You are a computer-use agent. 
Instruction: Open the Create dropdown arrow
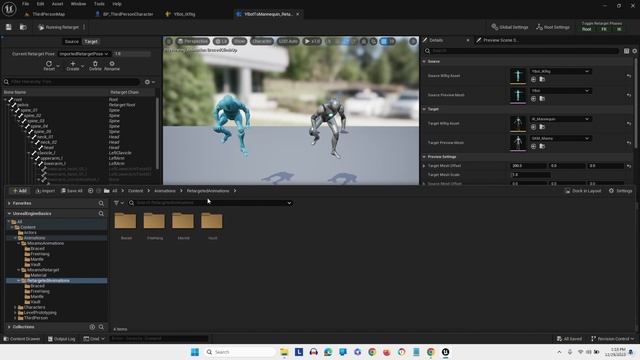(x=82, y=66)
